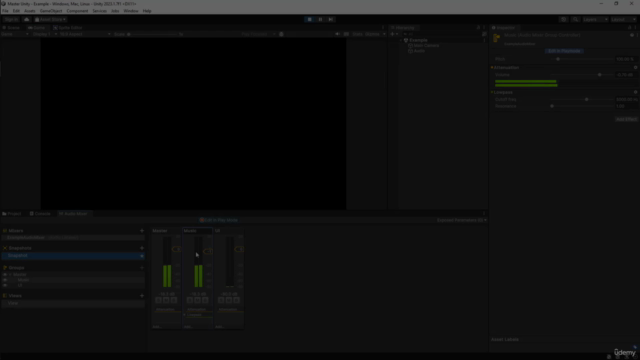This screenshot has width=640, height=360.
Task: Stop playback with the Play button
Action: point(309,19)
